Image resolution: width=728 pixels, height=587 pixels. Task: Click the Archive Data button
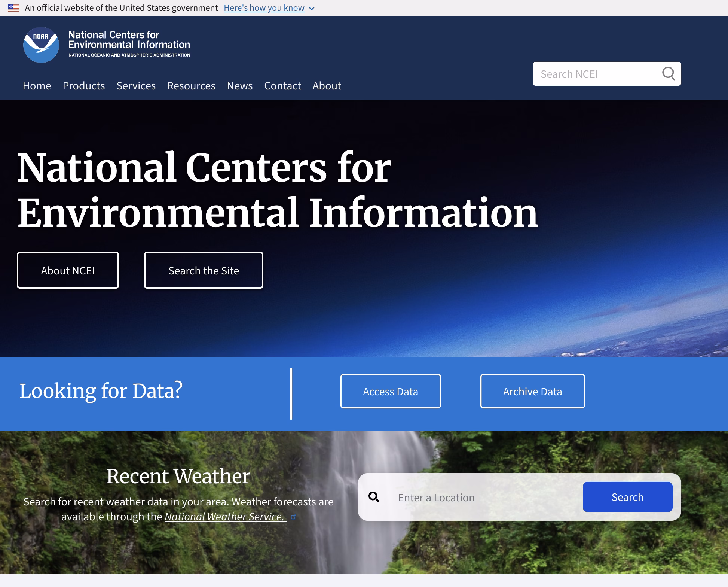click(532, 391)
